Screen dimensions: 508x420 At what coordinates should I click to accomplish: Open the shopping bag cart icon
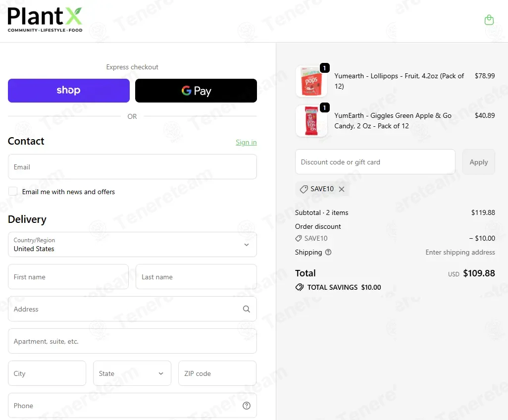tap(489, 20)
